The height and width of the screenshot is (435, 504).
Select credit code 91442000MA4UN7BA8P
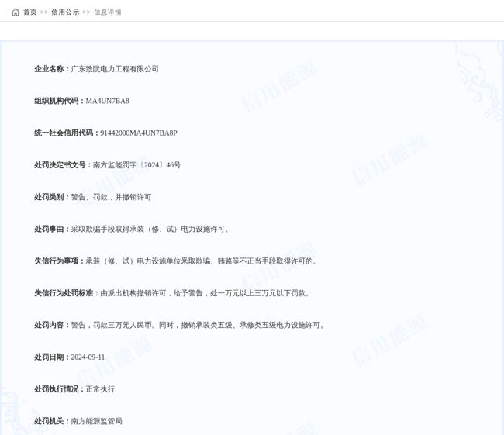pyautogui.click(x=139, y=133)
